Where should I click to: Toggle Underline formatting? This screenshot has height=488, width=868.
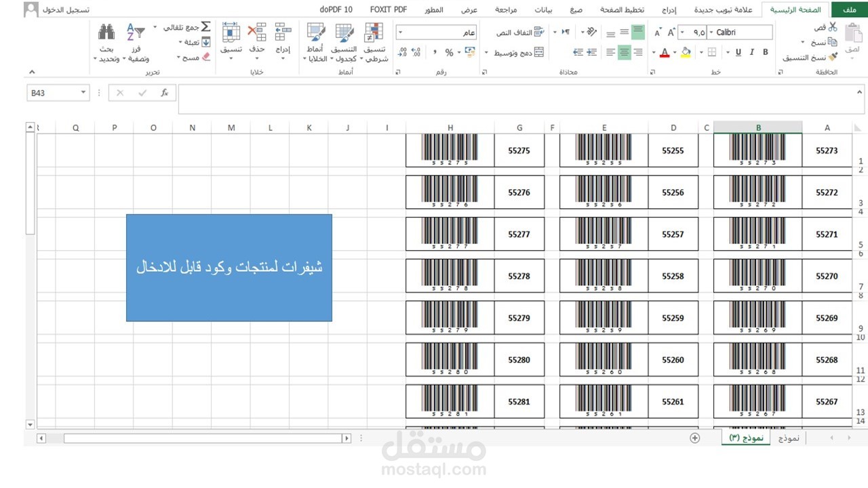coord(738,52)
